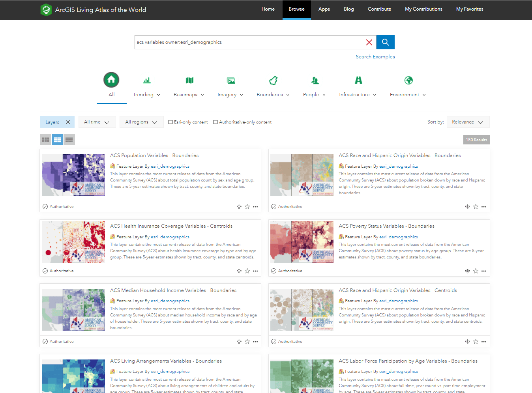Screen dimensions: 532x393
Task: Select the Trending chart icon
Action: (147, 80)
